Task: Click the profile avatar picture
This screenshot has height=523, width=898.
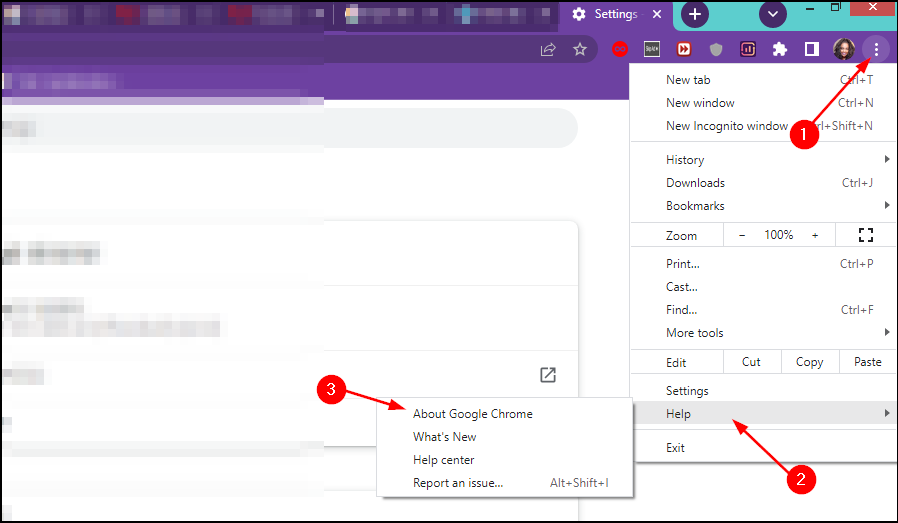Action: (844, 49)
